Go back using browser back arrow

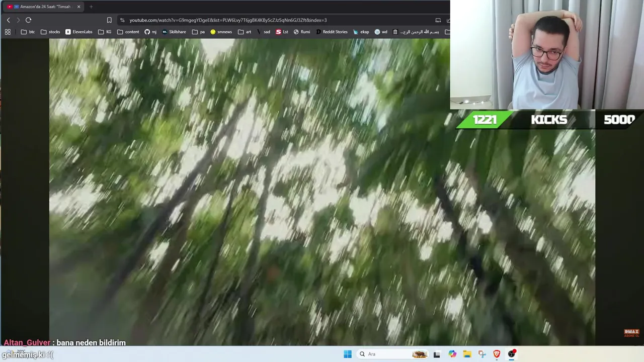coord(8,20)
